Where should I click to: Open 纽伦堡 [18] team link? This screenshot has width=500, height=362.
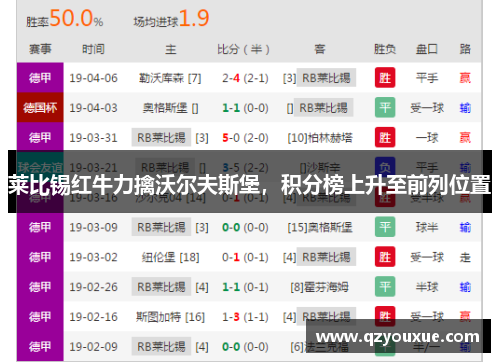point(170,257)
